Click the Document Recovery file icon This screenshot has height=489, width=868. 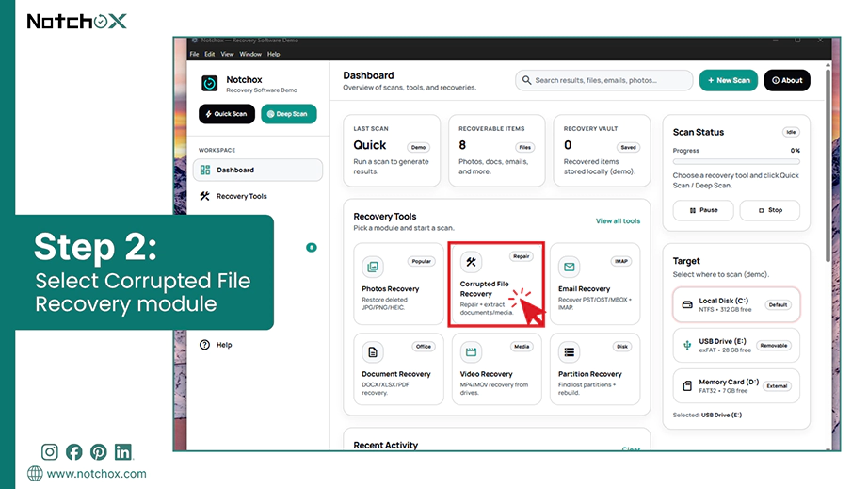point(373,352)
